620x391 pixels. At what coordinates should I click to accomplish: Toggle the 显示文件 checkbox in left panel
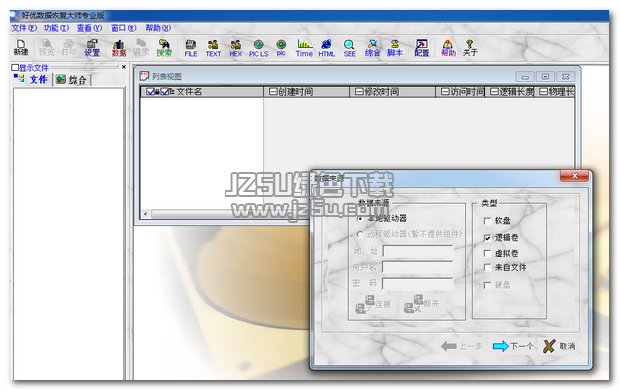click(15, 68)
